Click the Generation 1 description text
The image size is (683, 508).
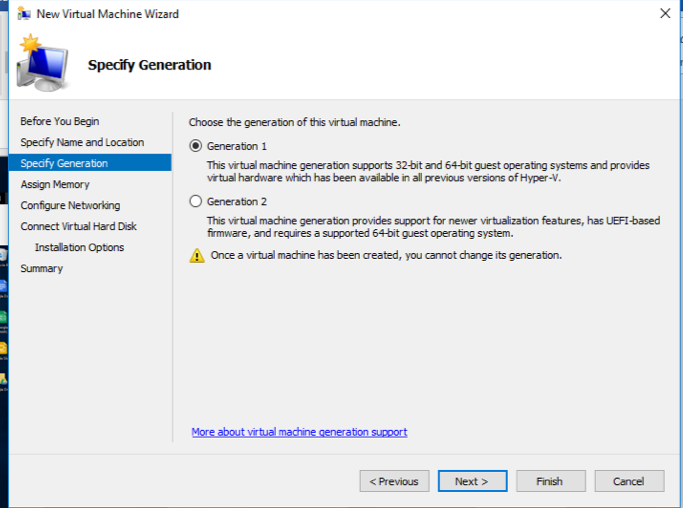428,171
